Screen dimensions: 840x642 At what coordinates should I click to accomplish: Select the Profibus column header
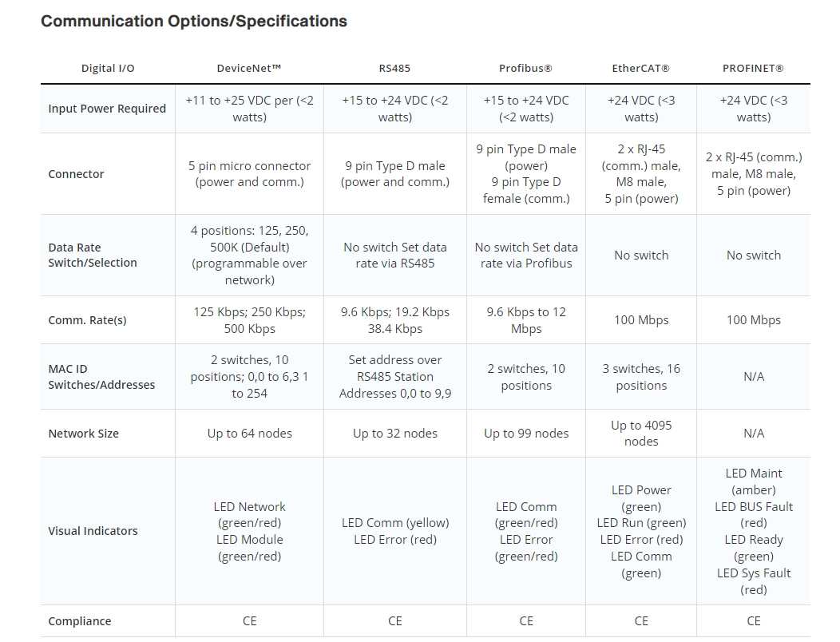coord(525,68)
